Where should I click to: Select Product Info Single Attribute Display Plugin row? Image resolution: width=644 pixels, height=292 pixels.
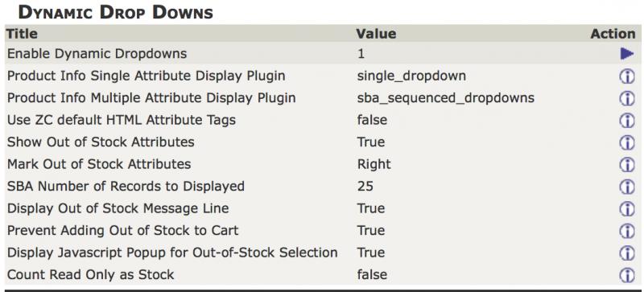[322, 76]
